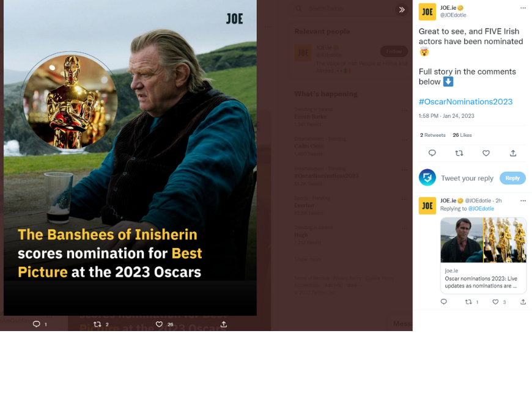Open the JOE.ie profile avatar at tweet top
The width and height of the screenshot is (532, 405).
pyautogui.click(x=427, y=12)
